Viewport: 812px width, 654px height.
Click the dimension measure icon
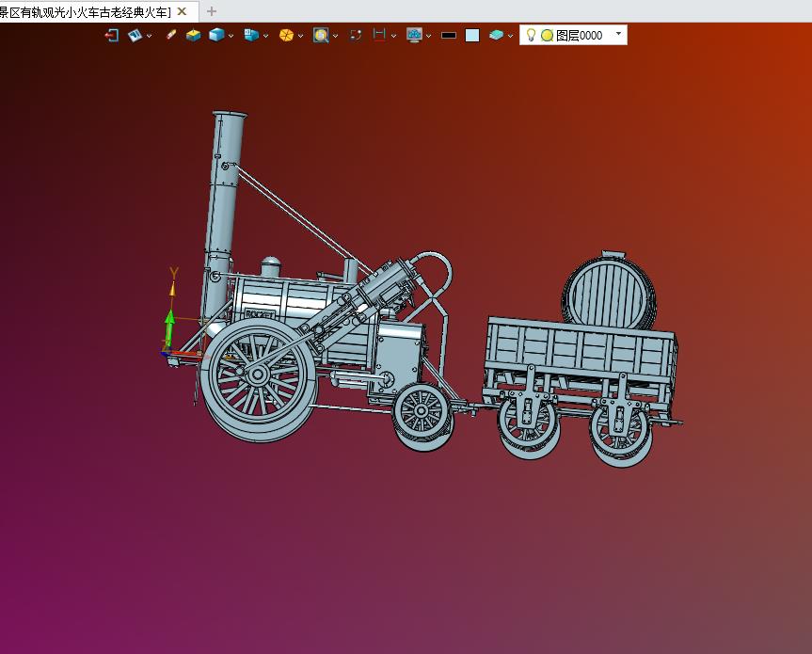(x=379, y=35)
